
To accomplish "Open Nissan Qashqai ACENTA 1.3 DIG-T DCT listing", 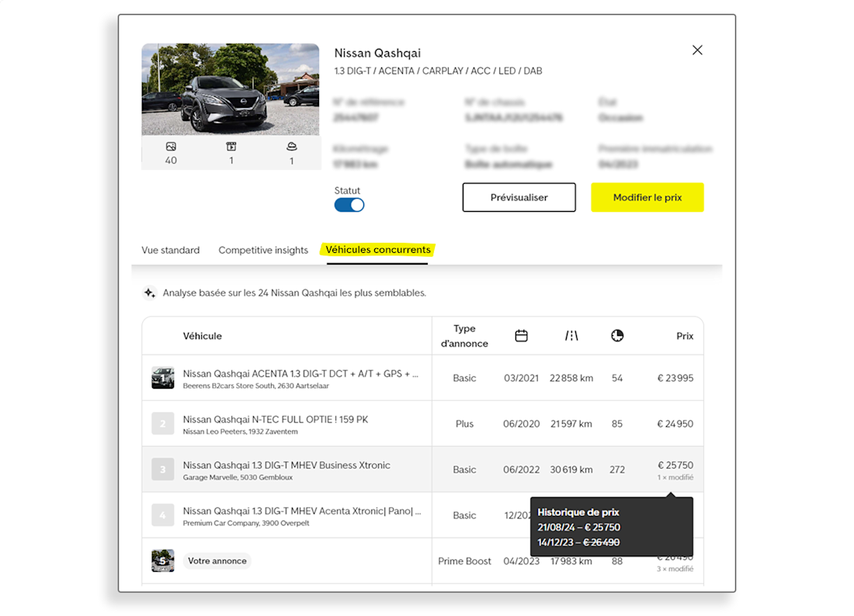I will [300, 374].
